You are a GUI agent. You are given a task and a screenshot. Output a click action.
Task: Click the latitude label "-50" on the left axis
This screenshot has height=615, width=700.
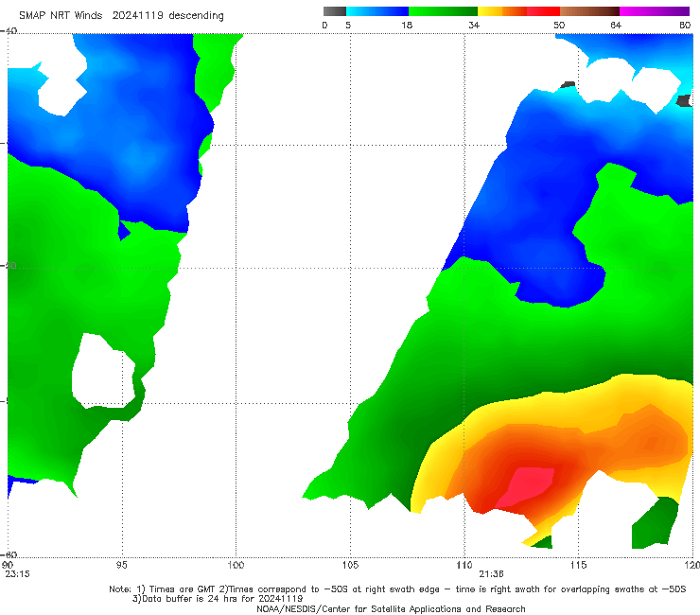coord(9,265)
